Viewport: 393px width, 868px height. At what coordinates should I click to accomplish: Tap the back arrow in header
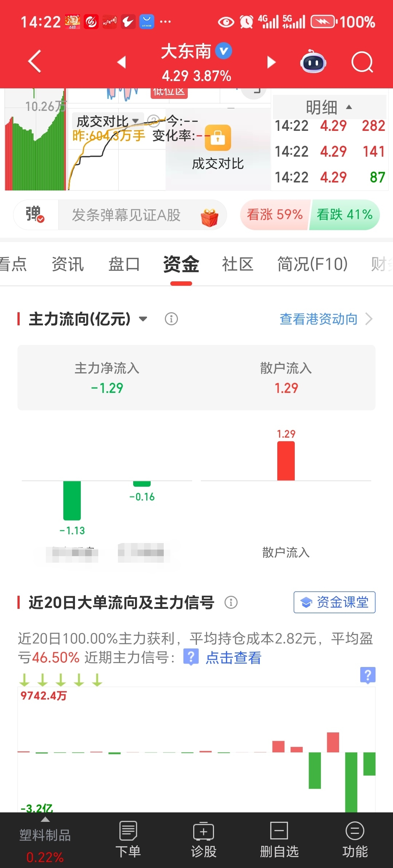(x=35, y=61)
